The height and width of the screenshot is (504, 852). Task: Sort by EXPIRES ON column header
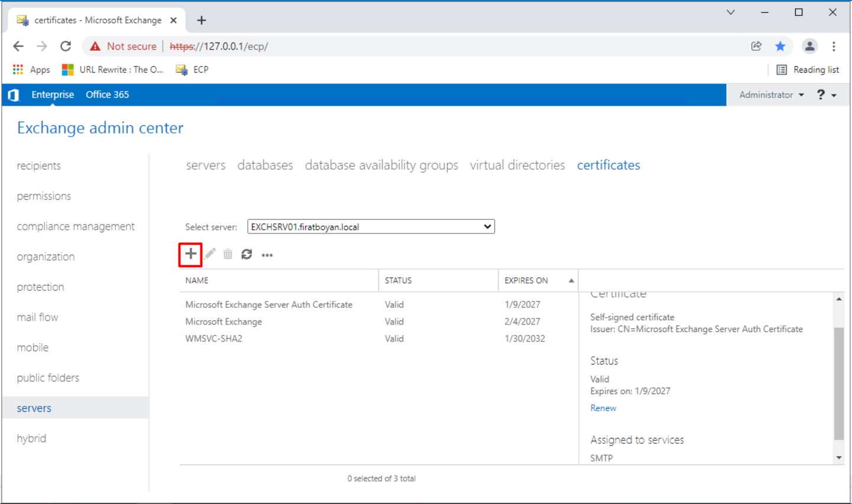pyautogui.click(x=539, y=281)
